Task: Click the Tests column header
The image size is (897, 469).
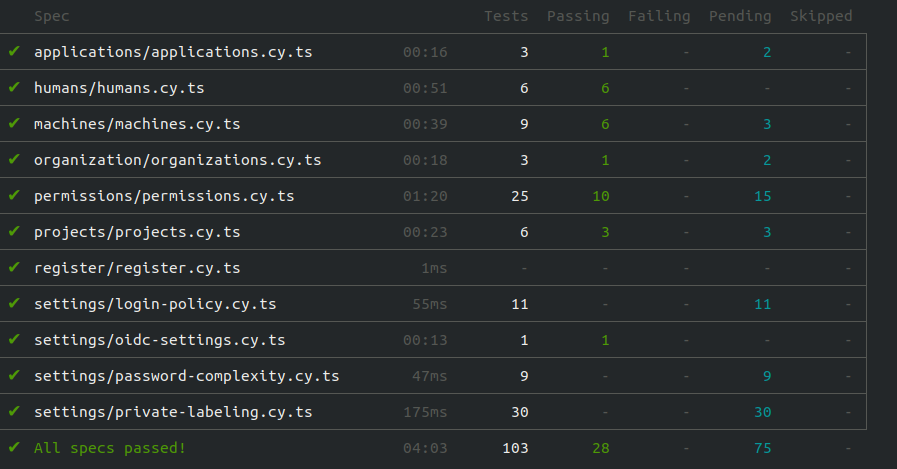Action: pos(506,16)
